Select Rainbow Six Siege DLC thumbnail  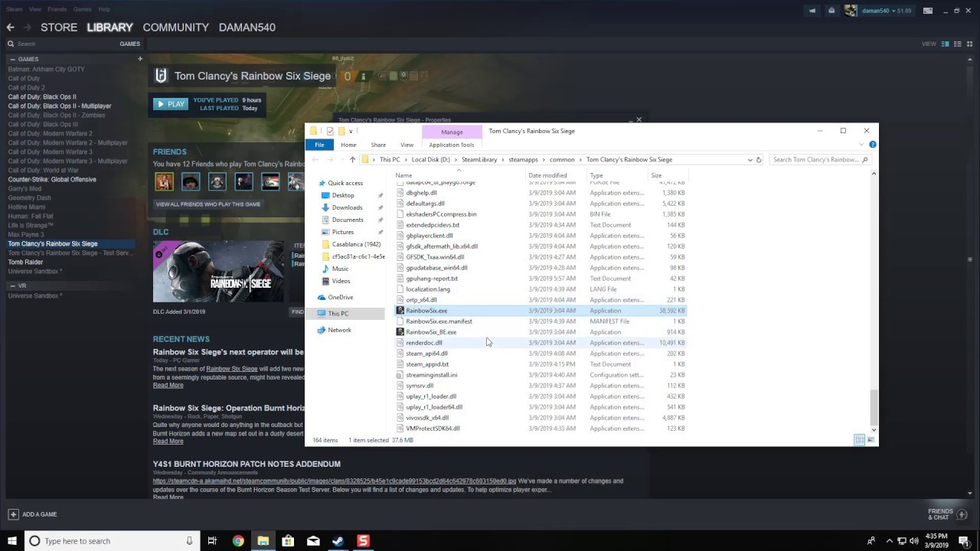218,272
